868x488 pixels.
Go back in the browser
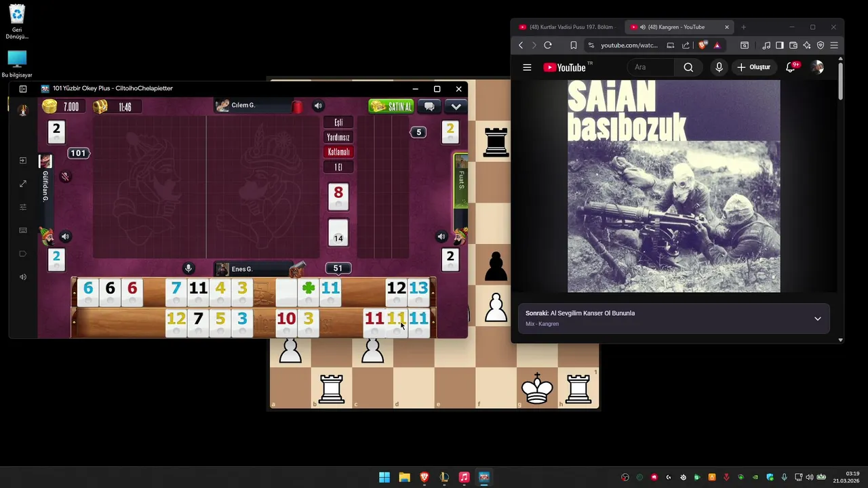521,45
